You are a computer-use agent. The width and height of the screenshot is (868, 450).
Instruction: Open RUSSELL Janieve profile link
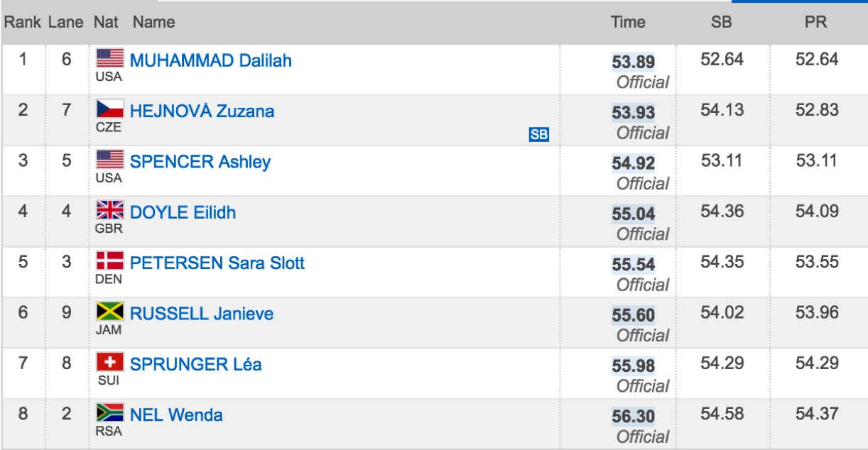point(202,314)
